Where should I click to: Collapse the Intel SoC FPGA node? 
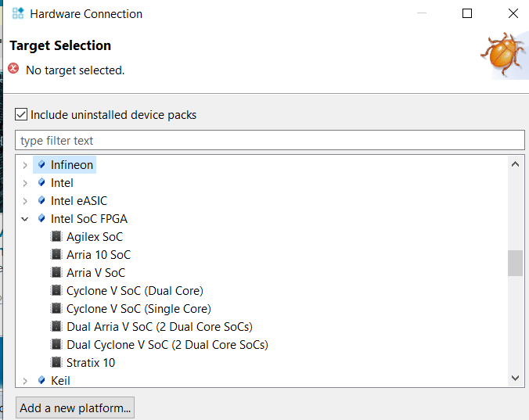25,219
